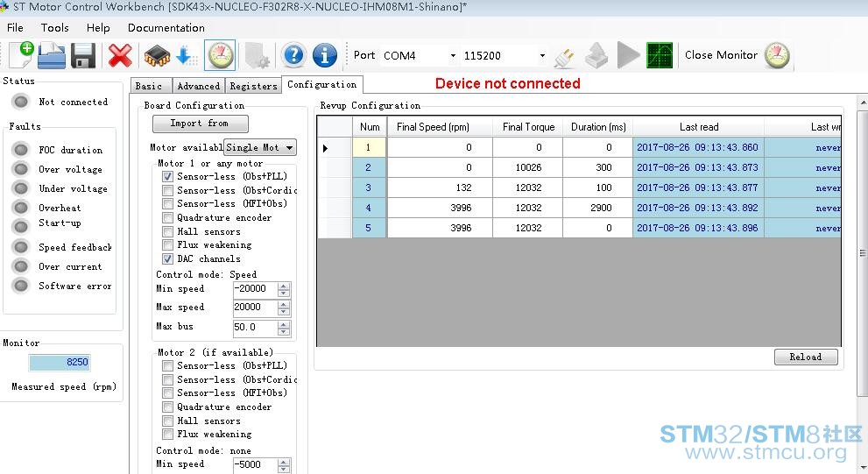Click the blue download arrow icon
The width and height of the screenshot is (868, 474).
[186, 55]
